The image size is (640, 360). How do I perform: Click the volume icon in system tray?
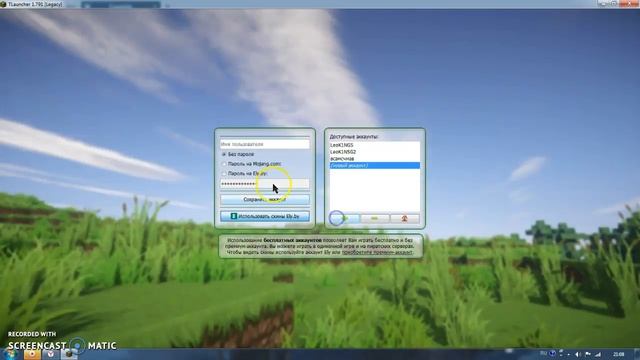[578, 354]
